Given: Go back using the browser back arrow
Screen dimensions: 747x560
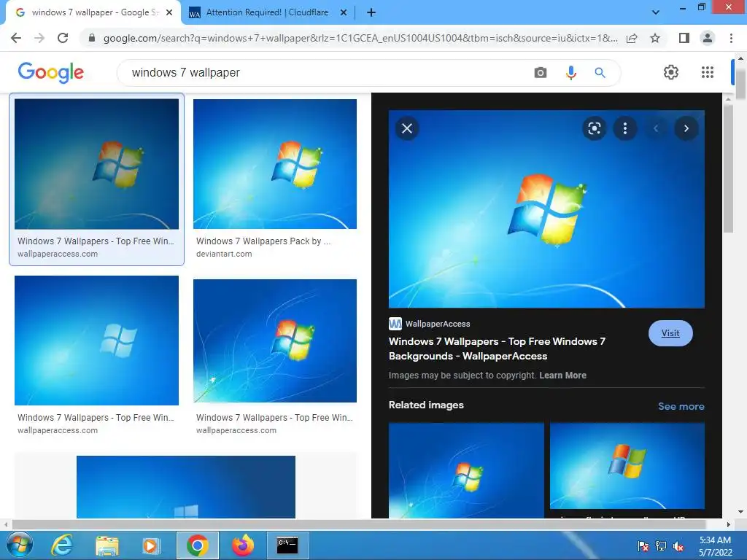Looking at the screenshot, I should (16, 38).
